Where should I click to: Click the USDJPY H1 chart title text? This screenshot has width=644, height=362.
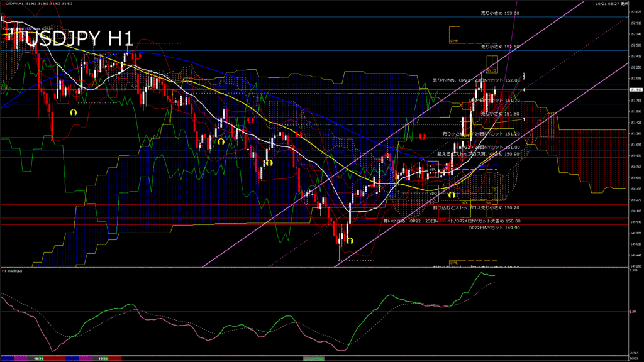click(72, 39)
